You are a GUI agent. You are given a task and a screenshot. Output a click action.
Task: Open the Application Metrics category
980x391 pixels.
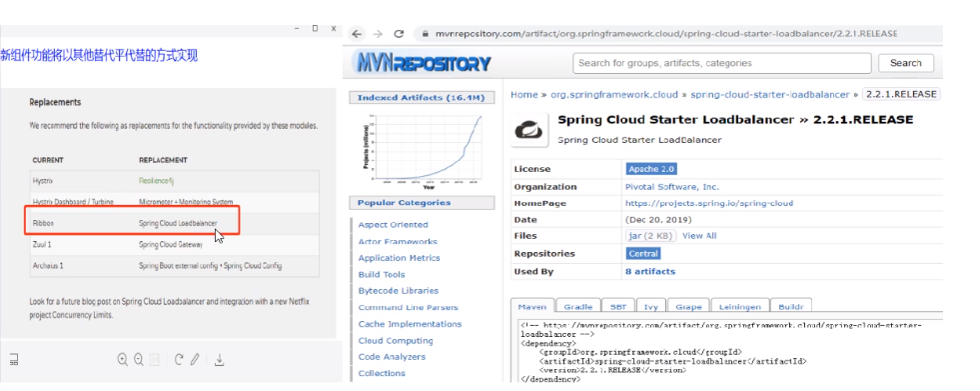tap(399, 258)
